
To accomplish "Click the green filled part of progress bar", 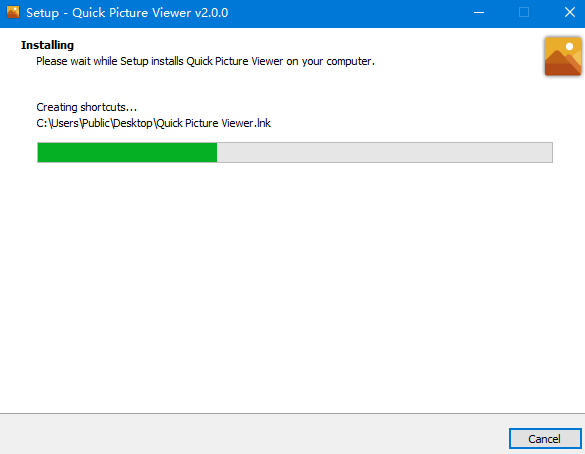I will (127, 153).
